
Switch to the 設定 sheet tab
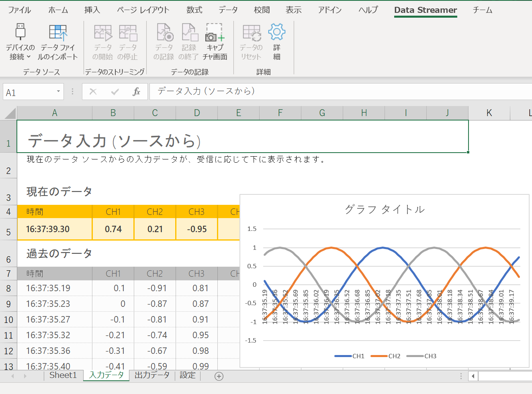[x=187, y=375]
